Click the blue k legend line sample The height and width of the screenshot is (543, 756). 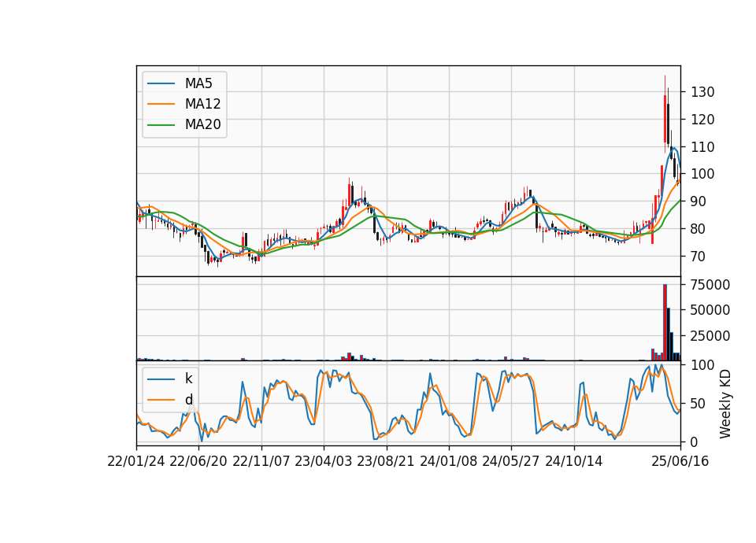[161, 379]
